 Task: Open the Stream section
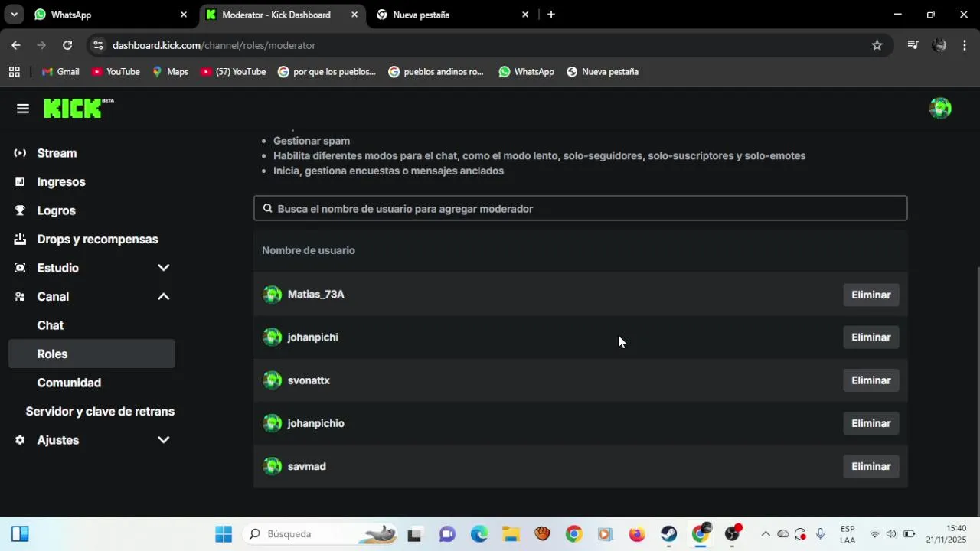(57, 153)
